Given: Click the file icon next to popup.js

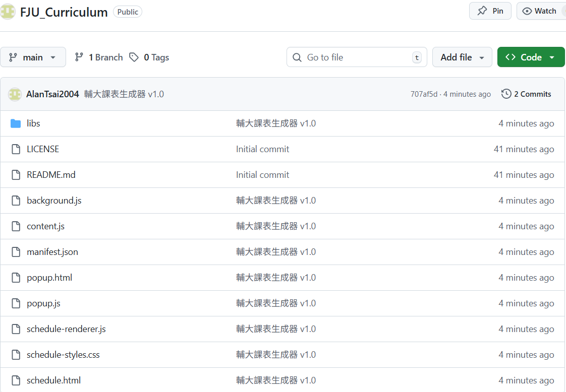Looking at the screenshot, I should (x=16, y=303).
